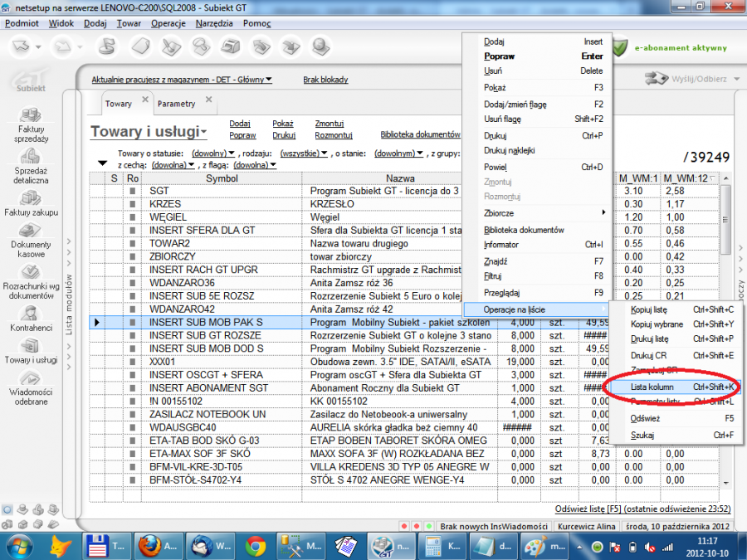Show hidden system tray icons arrow

coord(579,547)
